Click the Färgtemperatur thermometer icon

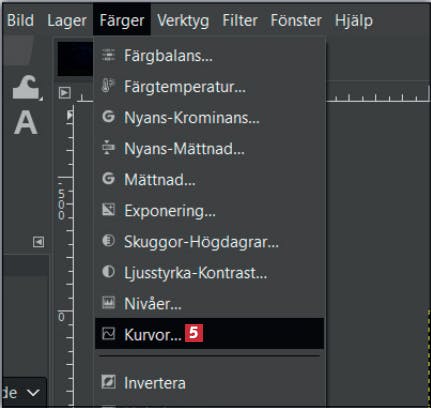(x=108, y=86)
